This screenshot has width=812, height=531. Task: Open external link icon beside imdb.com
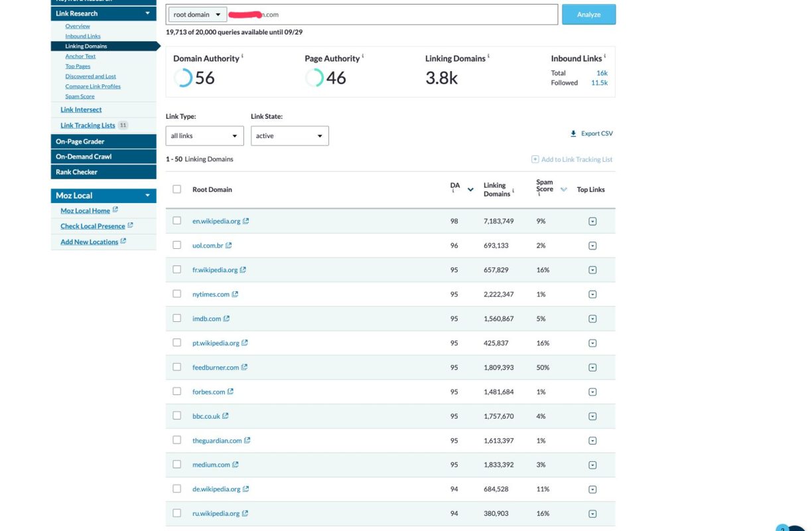coord(226,319)
